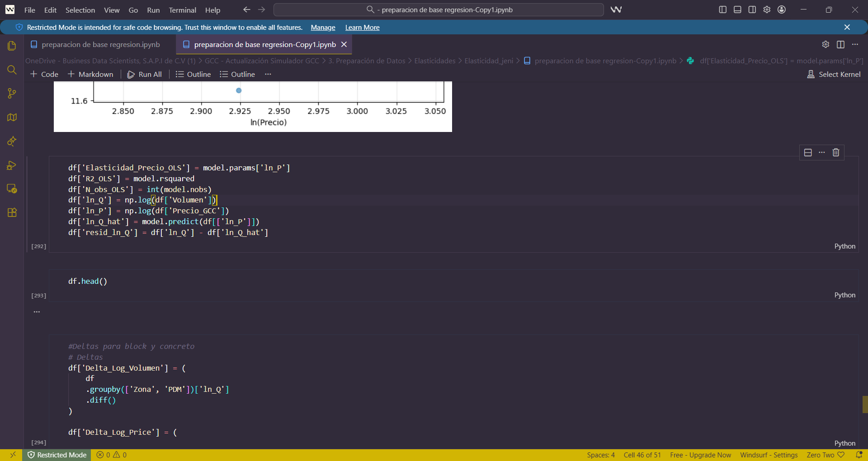Open more actions in notebook toolbar
This screenshot has width=868, height=461.
(268, 74)
